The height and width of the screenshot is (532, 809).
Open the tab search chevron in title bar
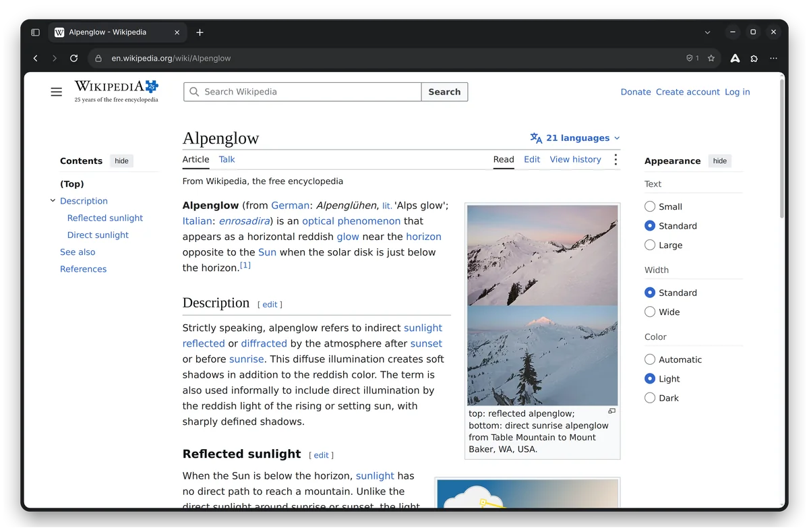[707, 32]
